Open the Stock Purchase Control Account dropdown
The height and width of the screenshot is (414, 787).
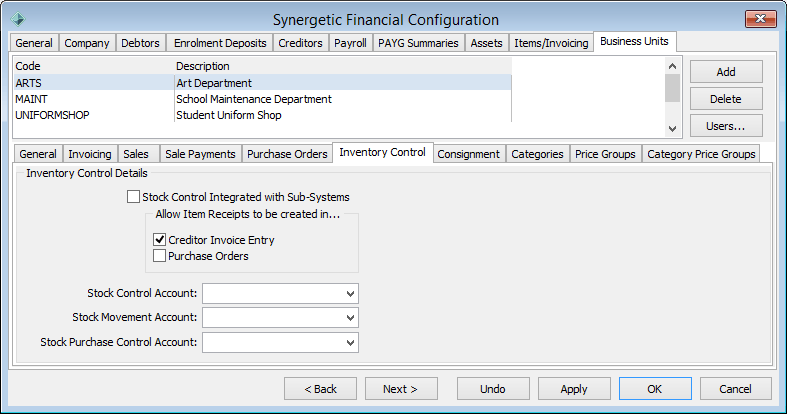click(x=350, y=342)
